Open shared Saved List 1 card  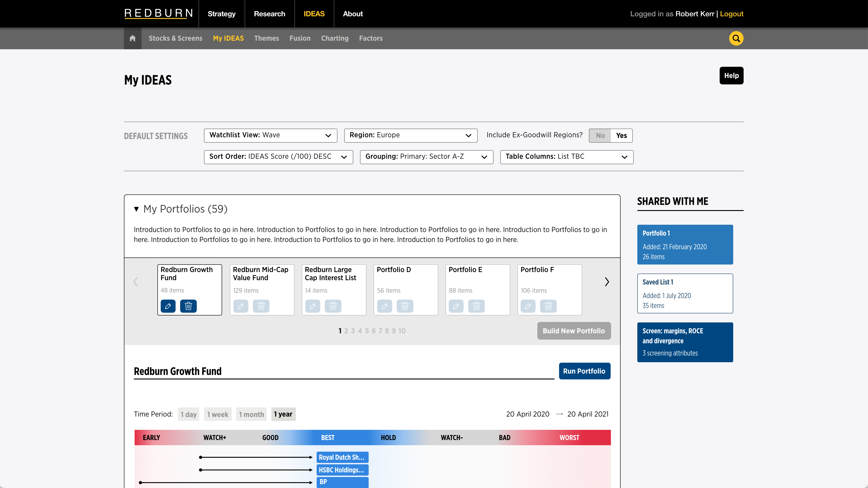(685, 294)
